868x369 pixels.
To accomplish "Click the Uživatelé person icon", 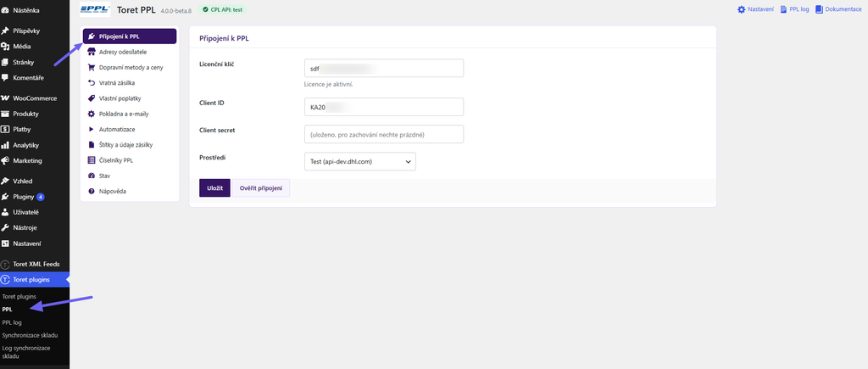I will (x=5, y=212).
